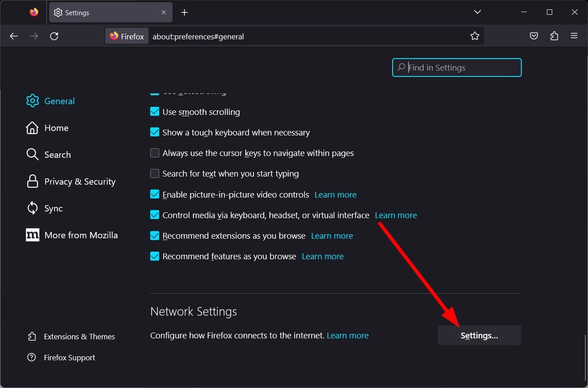This screenshot has width=588, height=388.
Task: Open the Firefox Support link
Action: click(x=69, y=358)
